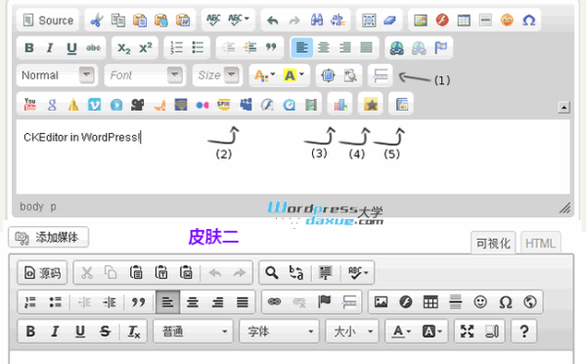Click the Vimeo embed icon
The width and height of the screenshot is (588, 364).
95,105
